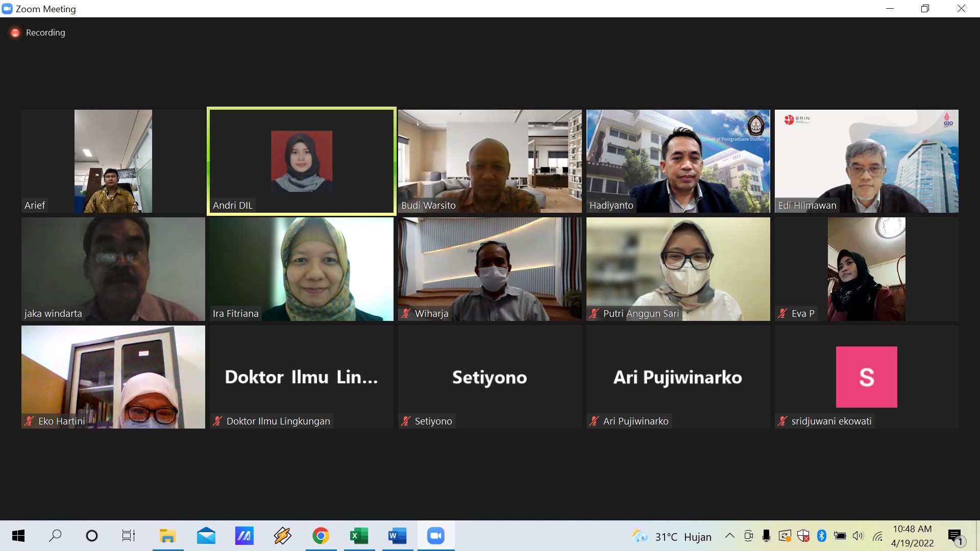This screenshot has height=551, width=980.
Task: Click the Zoom app icon in taskbar
Action: coord(436,536)
